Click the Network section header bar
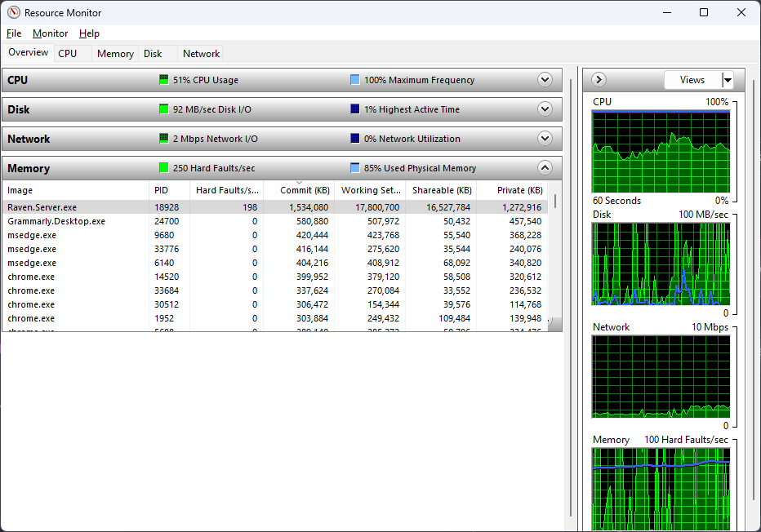The image size is (761, 532). (282, 139)
